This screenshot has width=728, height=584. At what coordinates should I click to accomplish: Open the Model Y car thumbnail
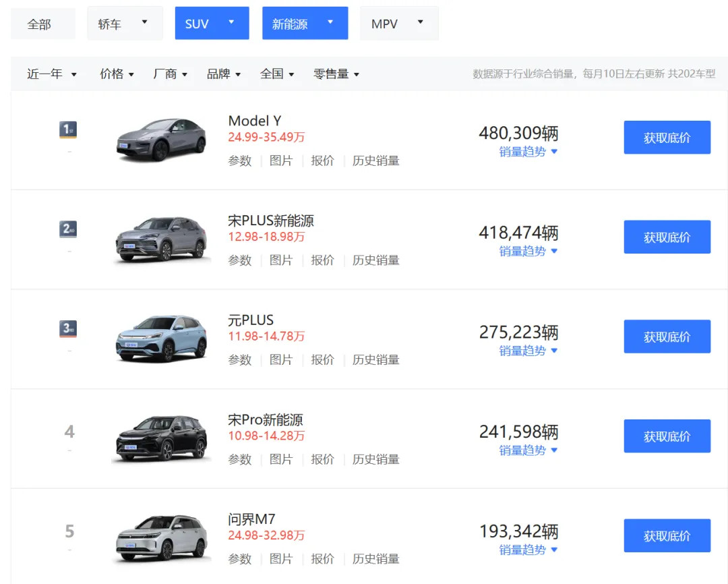point(161,140)
